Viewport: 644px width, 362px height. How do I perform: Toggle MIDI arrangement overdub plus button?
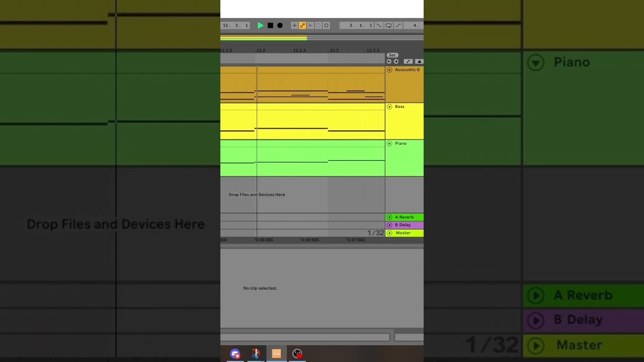(x=295, y=26)
